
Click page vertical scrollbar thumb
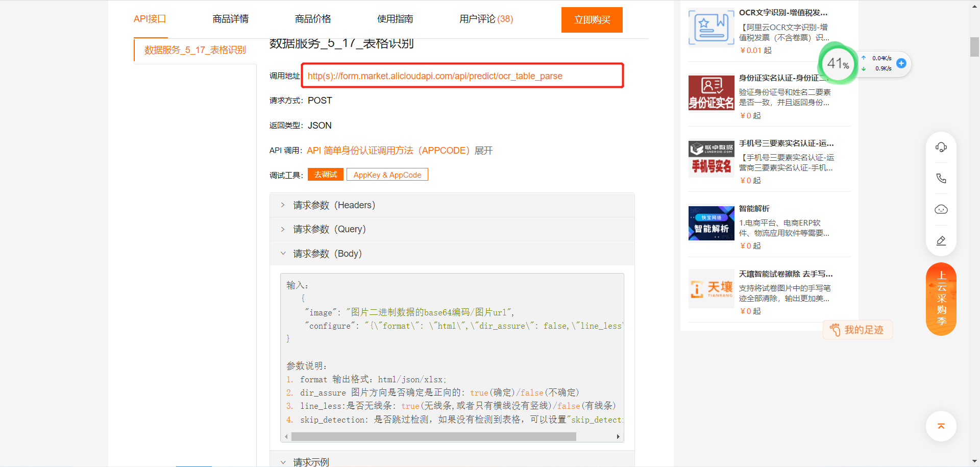[x=974, y=47]
